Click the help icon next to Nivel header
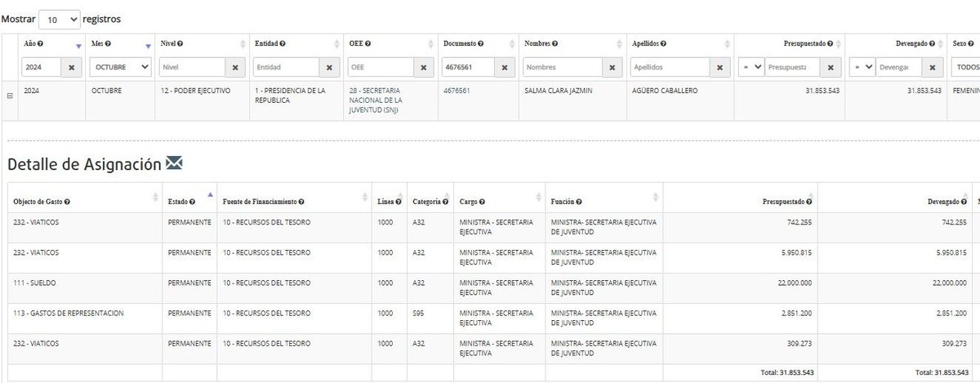980x383 pixels. click(x=180, y=42)
